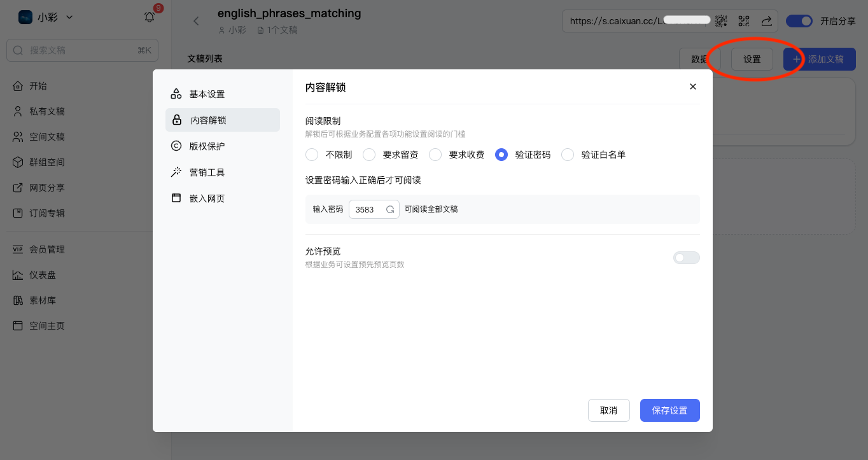Viewport: 868px width, 460px height.
Task: Enable the 允许预览 switch
Action: [687, 258]
